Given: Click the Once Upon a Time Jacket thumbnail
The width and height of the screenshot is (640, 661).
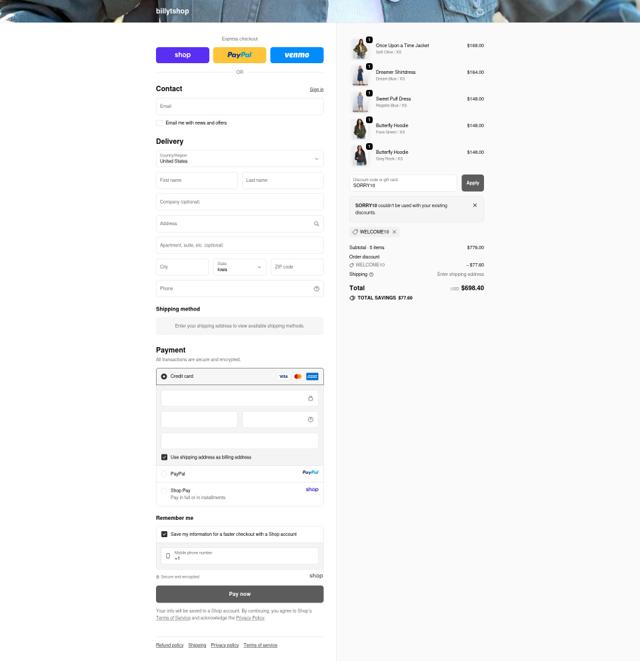Looking at the screenshot, I should click(360, 48).
